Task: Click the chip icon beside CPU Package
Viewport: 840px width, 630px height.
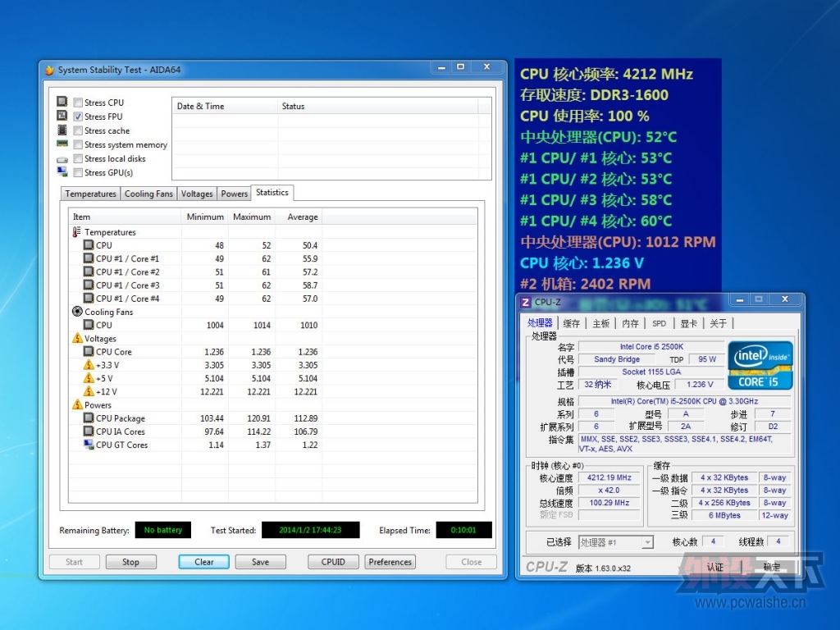Action: pos(89,418)
